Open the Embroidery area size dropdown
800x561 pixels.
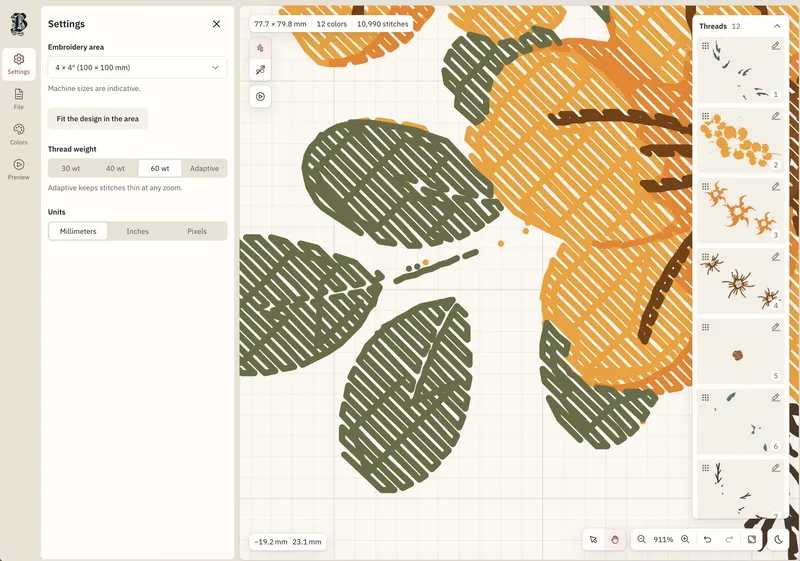coord(137,67)
